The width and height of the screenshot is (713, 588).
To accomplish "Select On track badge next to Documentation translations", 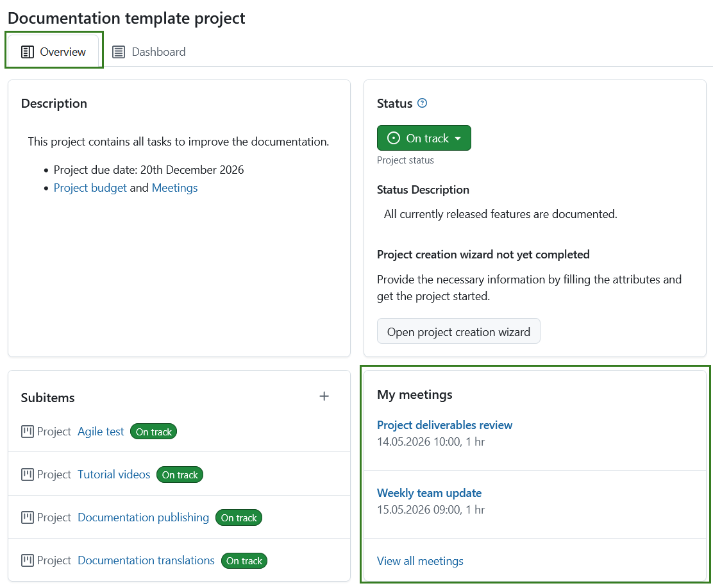I will tap(244, 560).
